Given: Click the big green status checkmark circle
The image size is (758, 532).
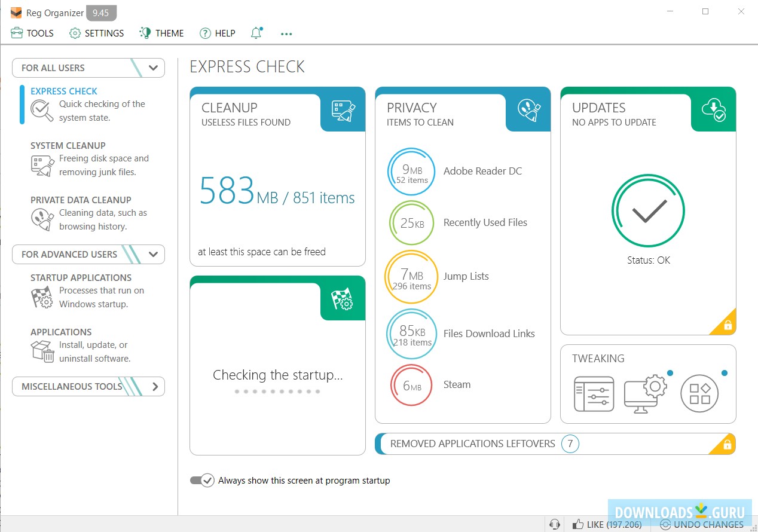Looking at the screenshot, I should [648, 210].
